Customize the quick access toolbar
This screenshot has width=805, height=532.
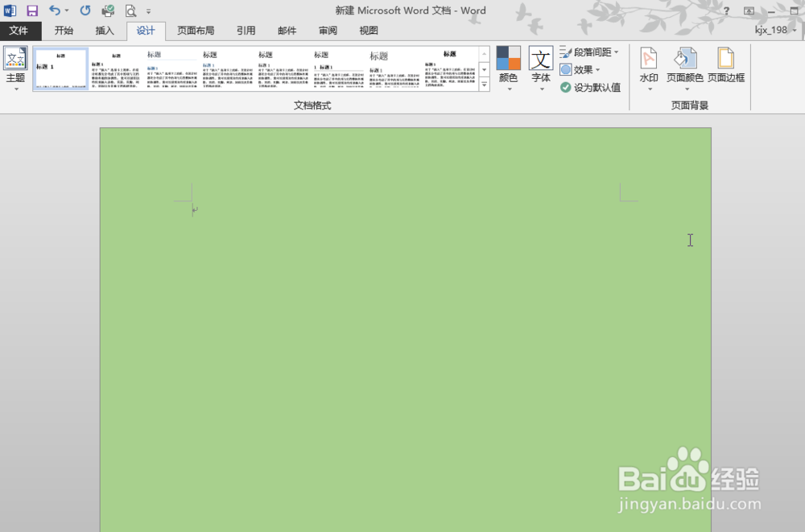point(148,10)
